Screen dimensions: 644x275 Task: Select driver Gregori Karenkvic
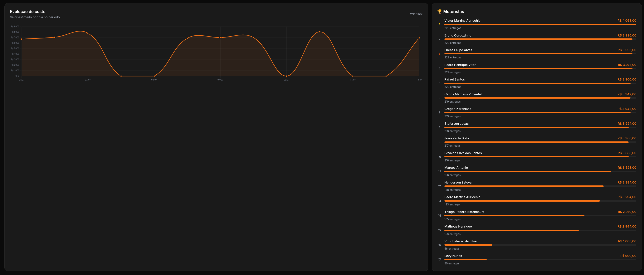457,109
